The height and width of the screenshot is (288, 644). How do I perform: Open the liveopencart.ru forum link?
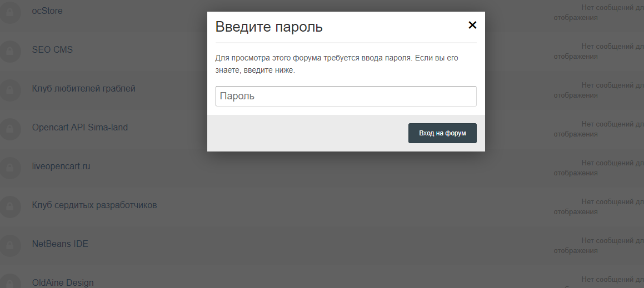[x=61, y=166]
